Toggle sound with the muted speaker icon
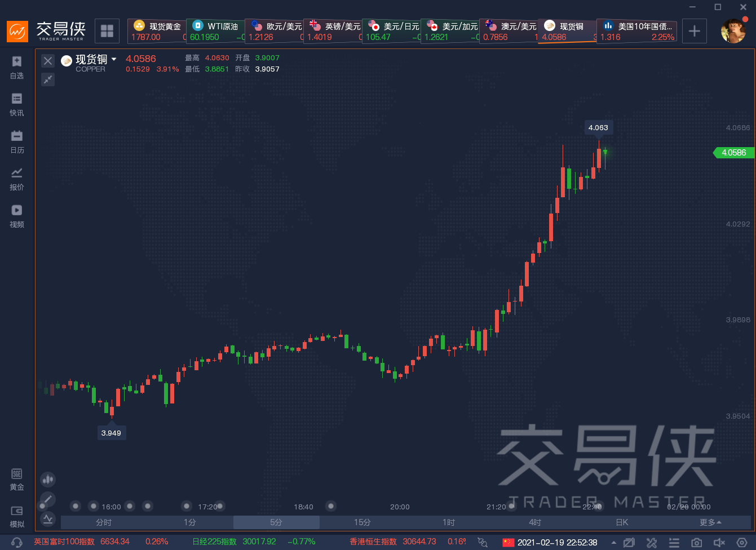The image size is (756, 550). pyautogui.click(x=719, y=543)
